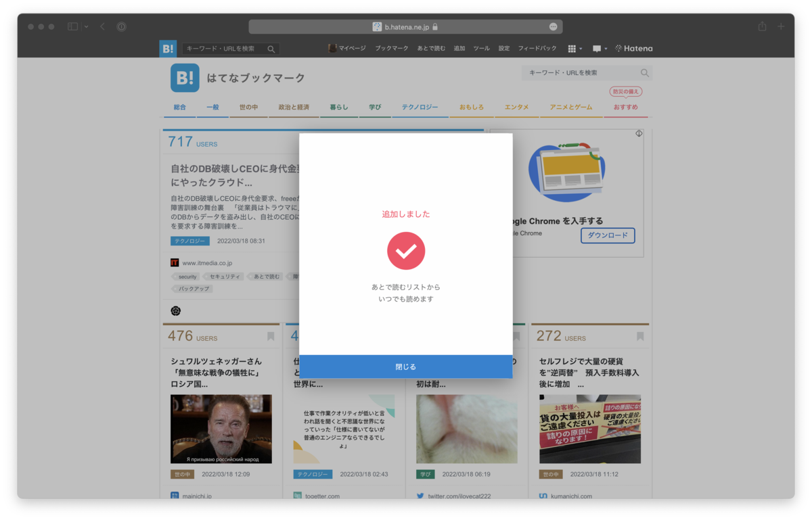Image resolution: width=812 pixels, height=520 pixels.
Task: Click the magnifier icon in top bar search
Action: pos(271,49)
